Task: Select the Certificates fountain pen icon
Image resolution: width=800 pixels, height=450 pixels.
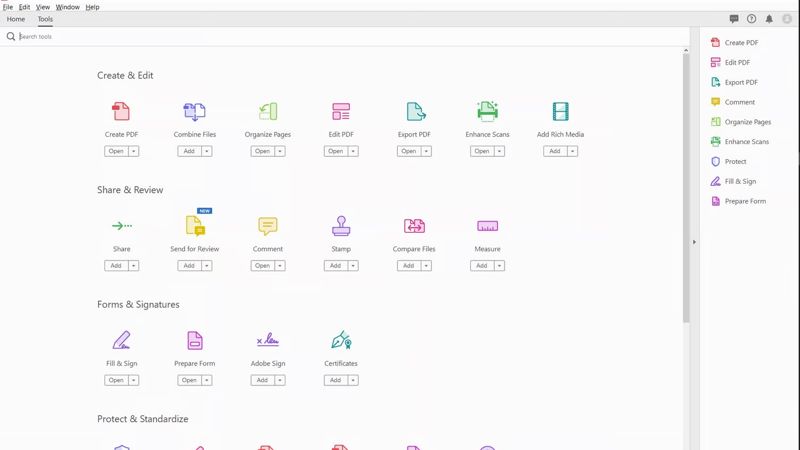Action: 341,340
